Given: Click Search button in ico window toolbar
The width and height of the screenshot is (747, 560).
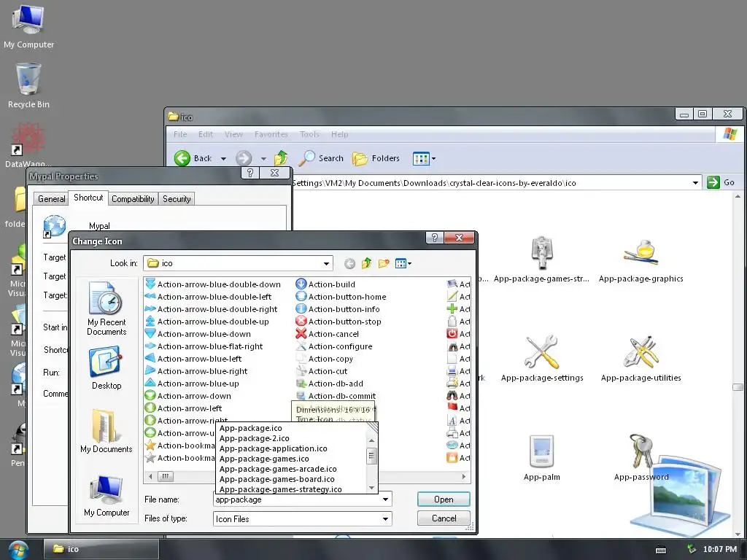Looking at the screenshot, I should coord(321,158).
